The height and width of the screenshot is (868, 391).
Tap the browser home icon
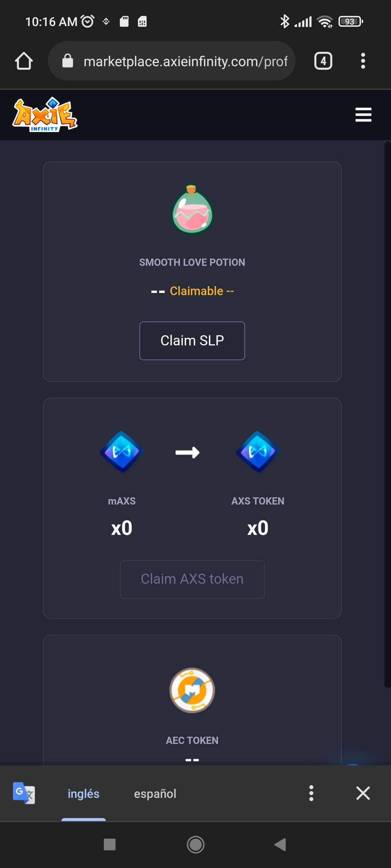pos(24,61)
